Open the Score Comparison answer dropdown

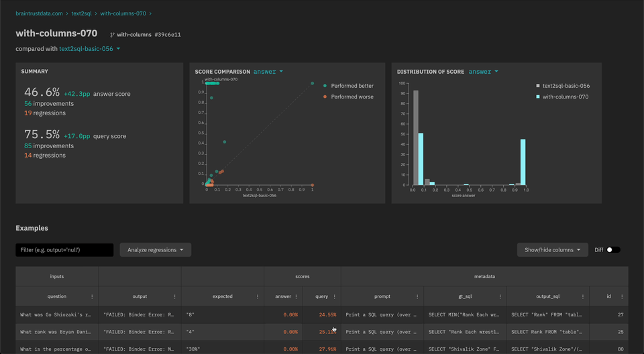pyautogui.click(x=268, y=72)
